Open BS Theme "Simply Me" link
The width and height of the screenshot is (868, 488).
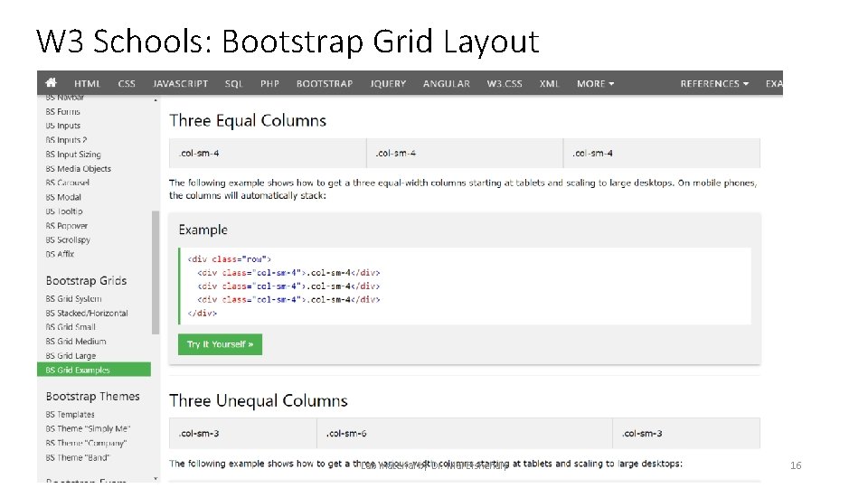tap(88, 428)
